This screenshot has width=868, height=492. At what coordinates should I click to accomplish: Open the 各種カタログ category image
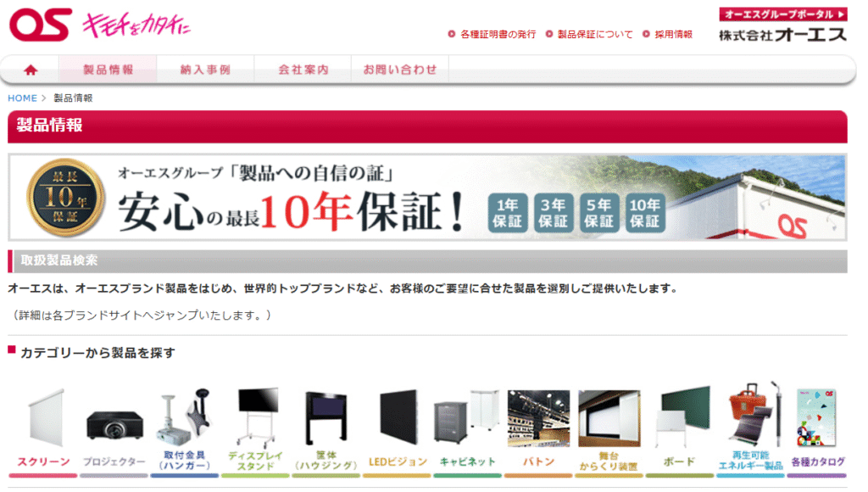816,417
